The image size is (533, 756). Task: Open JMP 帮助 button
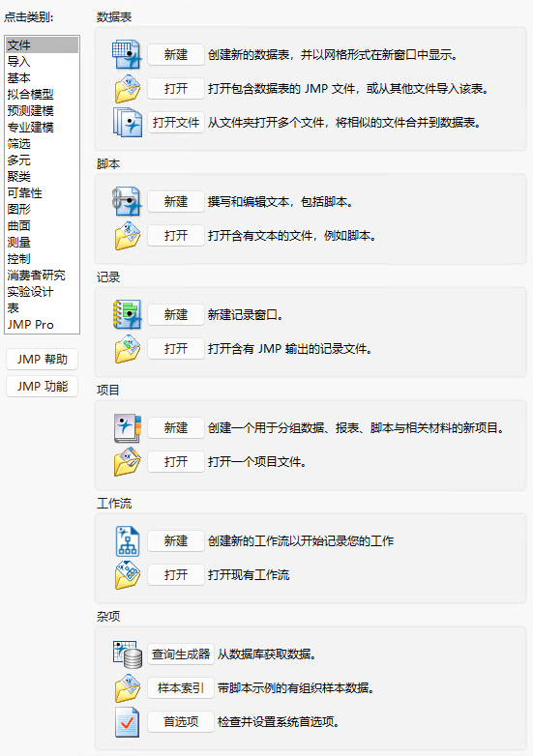point(42,360)
